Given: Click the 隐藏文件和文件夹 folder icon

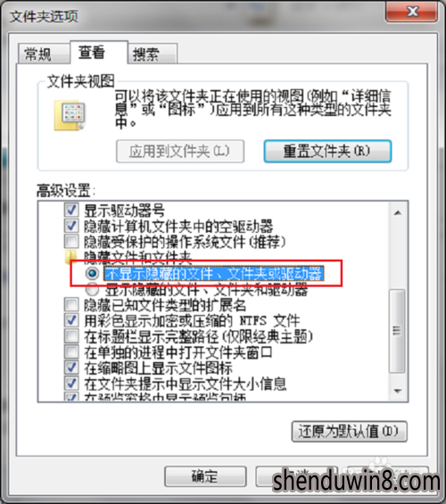Looking at the screenshot, I should (70, 256).
